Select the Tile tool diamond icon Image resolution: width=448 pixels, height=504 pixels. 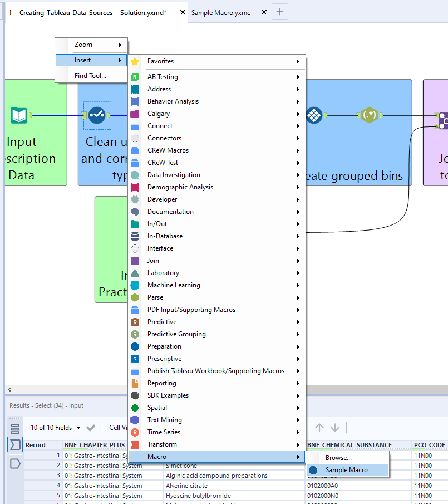(314, 115)
